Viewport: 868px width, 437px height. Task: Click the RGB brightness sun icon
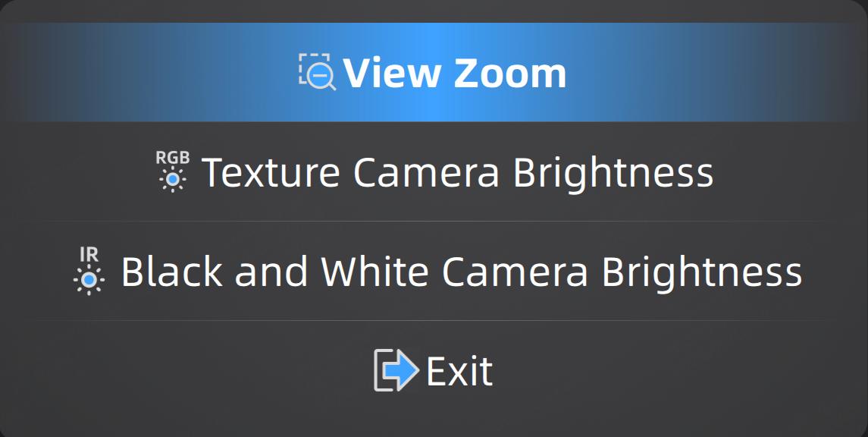(x=174, y=178)
